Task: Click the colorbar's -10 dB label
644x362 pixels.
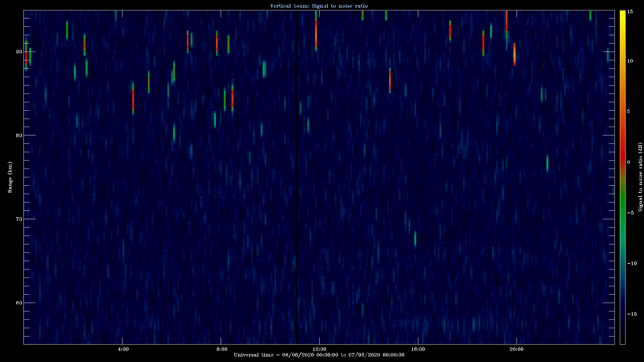Action: tap(632, 263)
